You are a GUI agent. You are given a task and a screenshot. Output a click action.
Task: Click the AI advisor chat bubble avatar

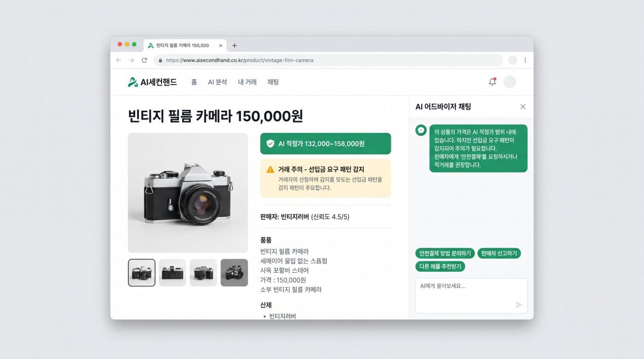pos(421,130)
